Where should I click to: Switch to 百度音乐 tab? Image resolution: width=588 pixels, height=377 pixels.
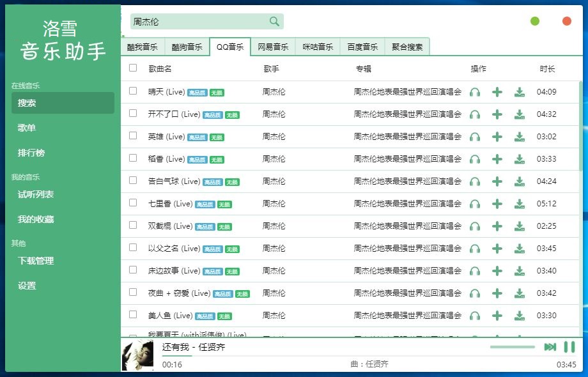362,47
